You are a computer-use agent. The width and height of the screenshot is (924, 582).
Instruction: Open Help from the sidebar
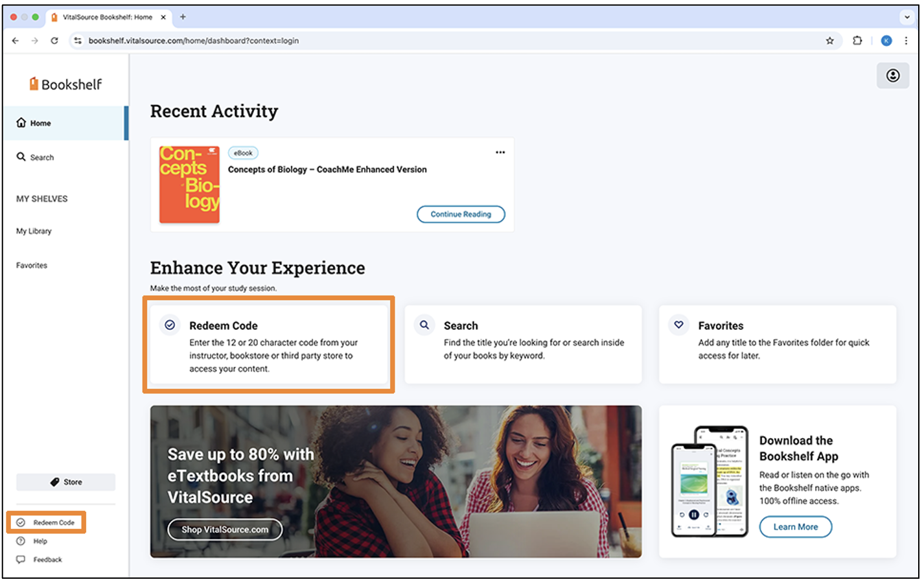click(x=40, y=541)
